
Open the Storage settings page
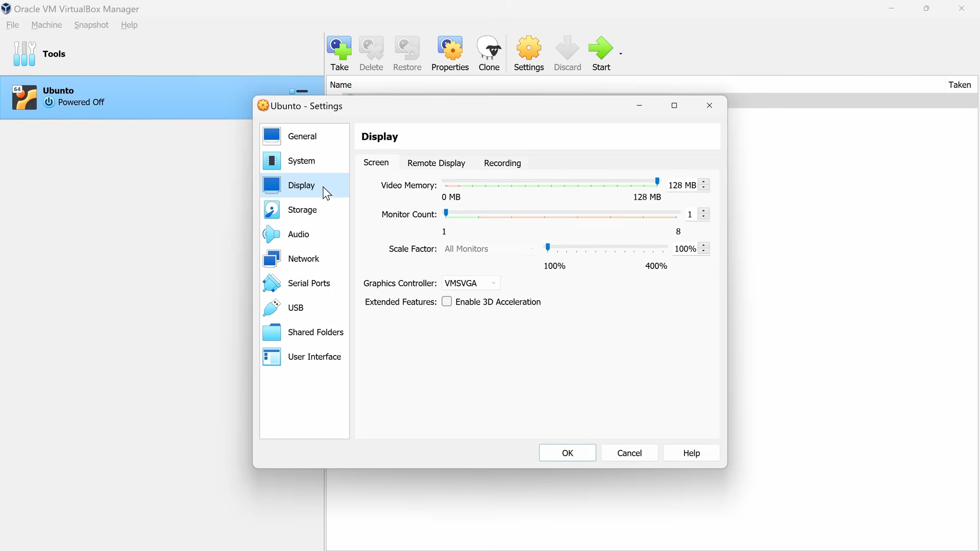[303, 210]
